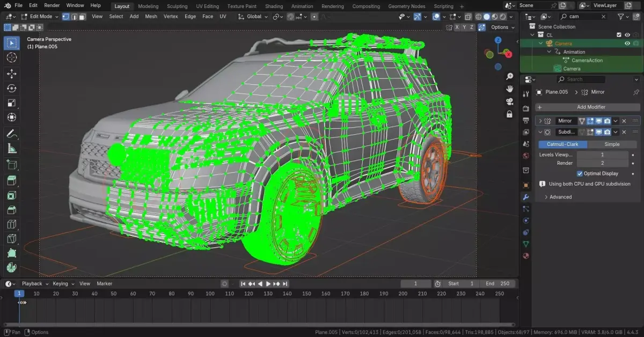Collapse the Animation row in outliner

click(x=549, y=52)
